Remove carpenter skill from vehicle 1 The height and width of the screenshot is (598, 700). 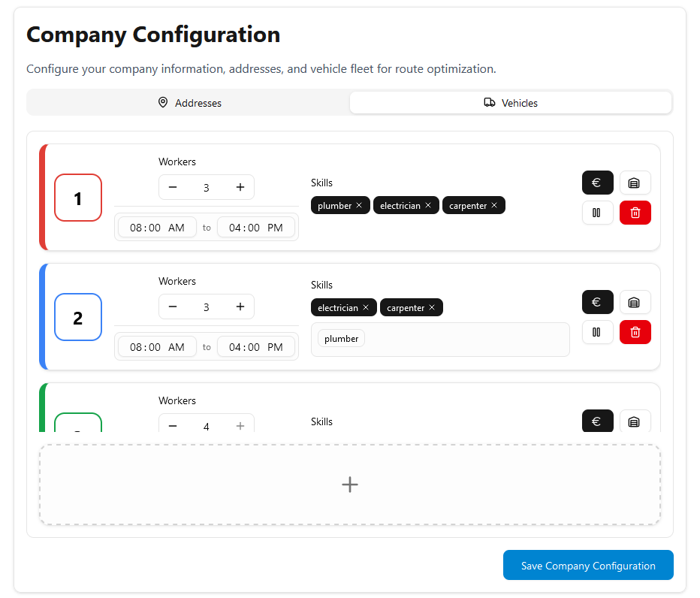pyautogui.click(x=494, y=206)
